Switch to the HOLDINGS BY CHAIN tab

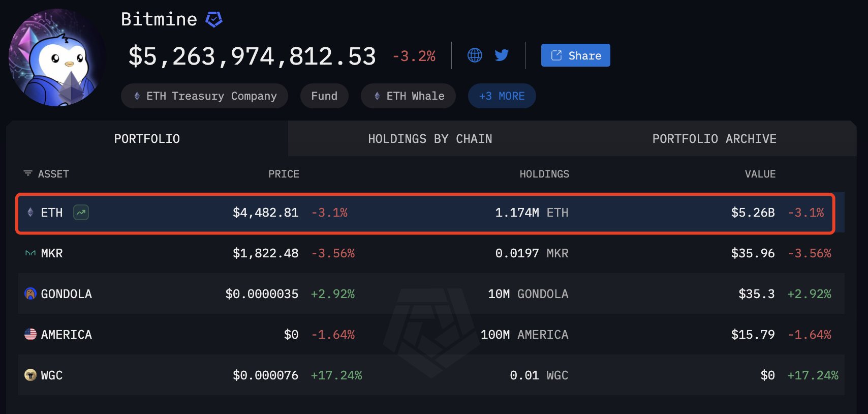430,138
